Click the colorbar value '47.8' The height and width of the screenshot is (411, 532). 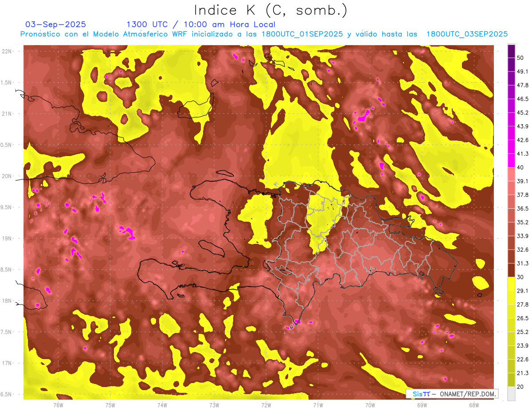(522, 85)
